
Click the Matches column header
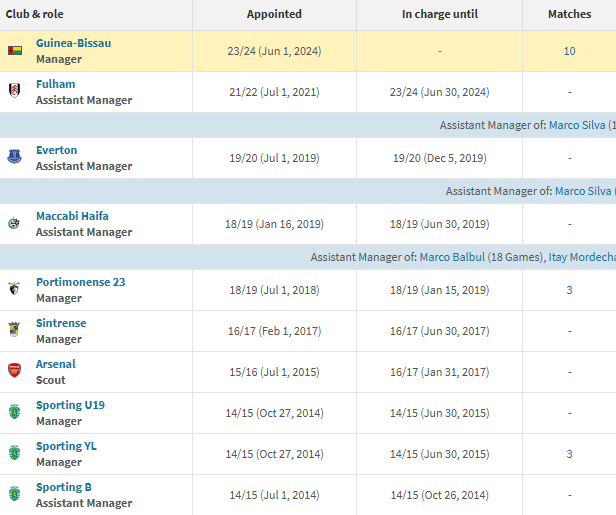tap(569, 14)
